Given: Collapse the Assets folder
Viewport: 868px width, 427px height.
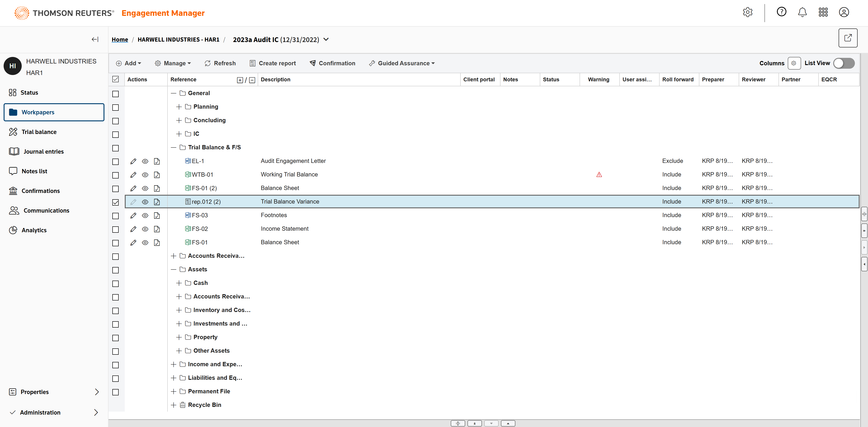Looking at the screenshot, I should click(174, 269).
